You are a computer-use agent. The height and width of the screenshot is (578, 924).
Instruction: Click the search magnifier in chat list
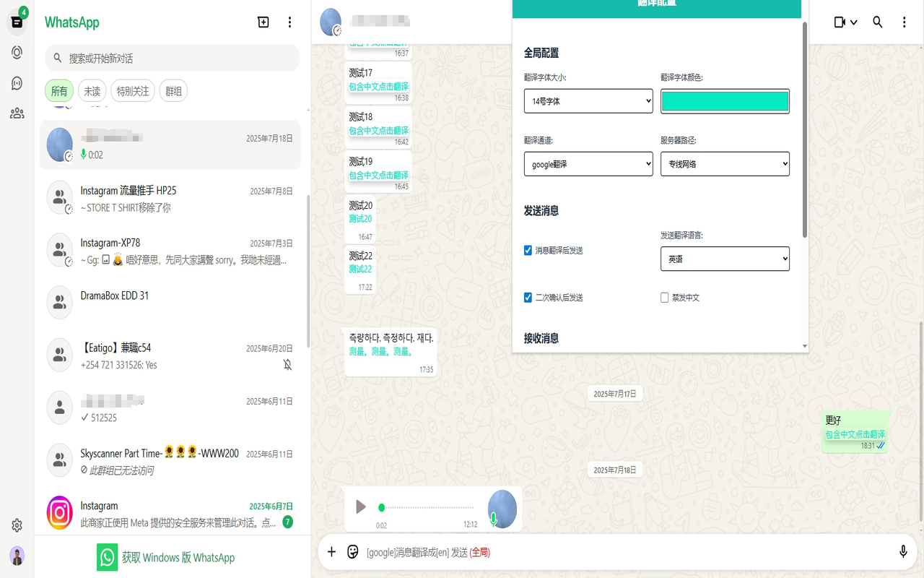tap(58, 58)
